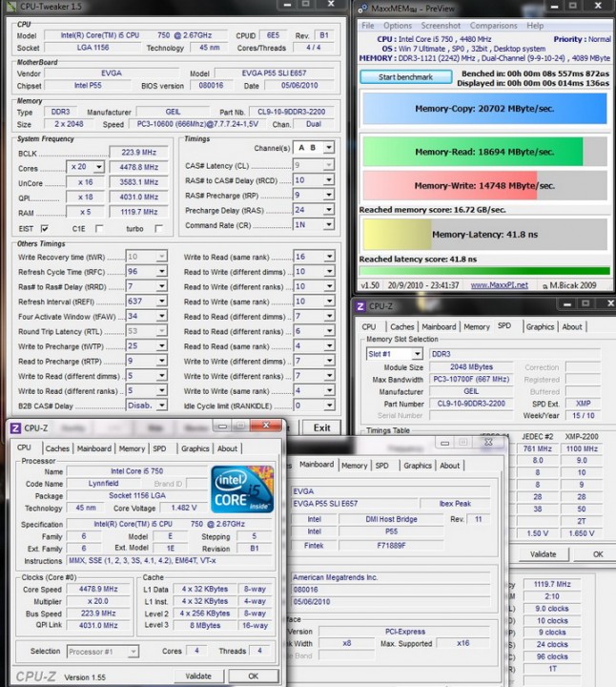This screenshot has height=687, width=616.
Task: Switch to Graphics tab in front CPU-Z window
Action: point(195,448)
